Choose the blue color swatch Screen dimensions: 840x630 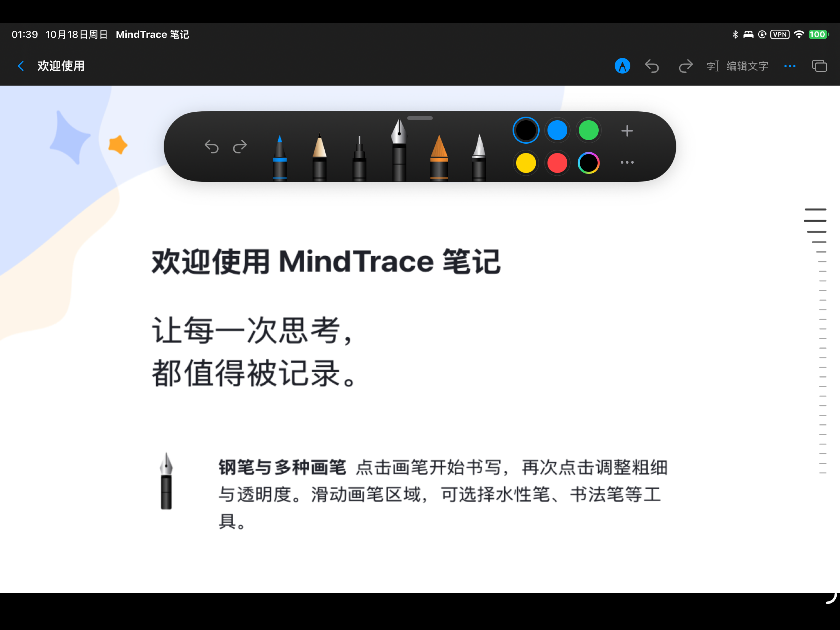pos(557,130)
